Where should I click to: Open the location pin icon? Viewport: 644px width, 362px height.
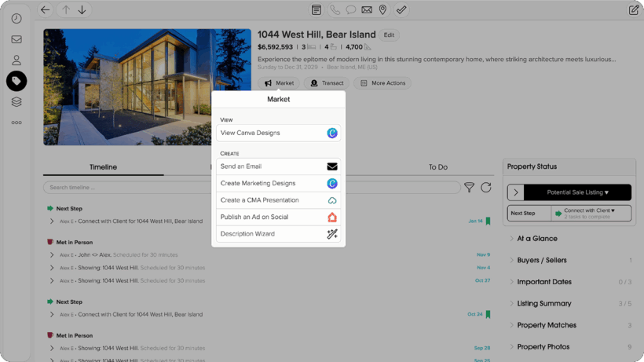click(x=382, y=10)
